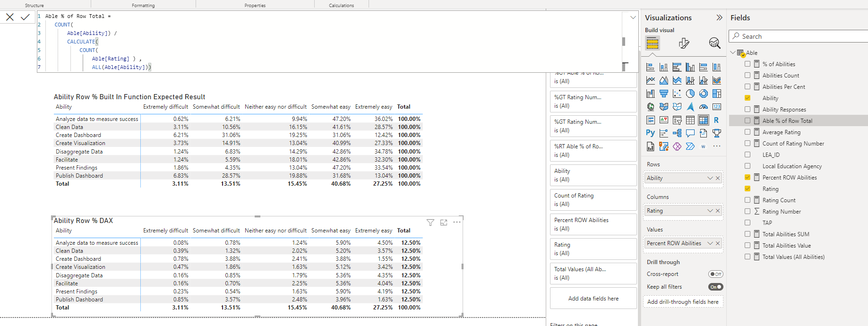This screenshot has height=326, width=868.
Task: Choose the treemap visual
Action: [717, 94]
